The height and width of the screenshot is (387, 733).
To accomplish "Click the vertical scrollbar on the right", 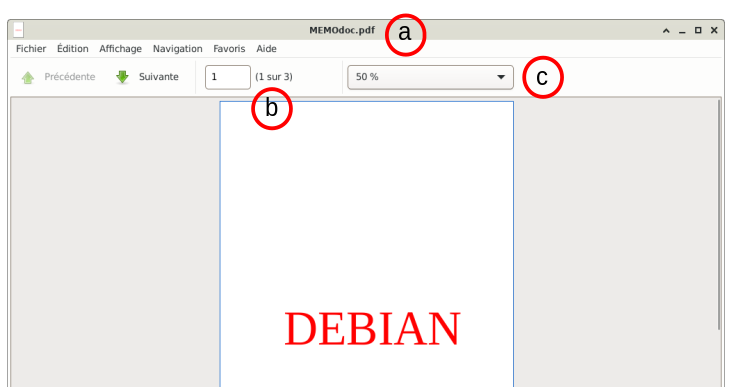I will coord(719,215).
